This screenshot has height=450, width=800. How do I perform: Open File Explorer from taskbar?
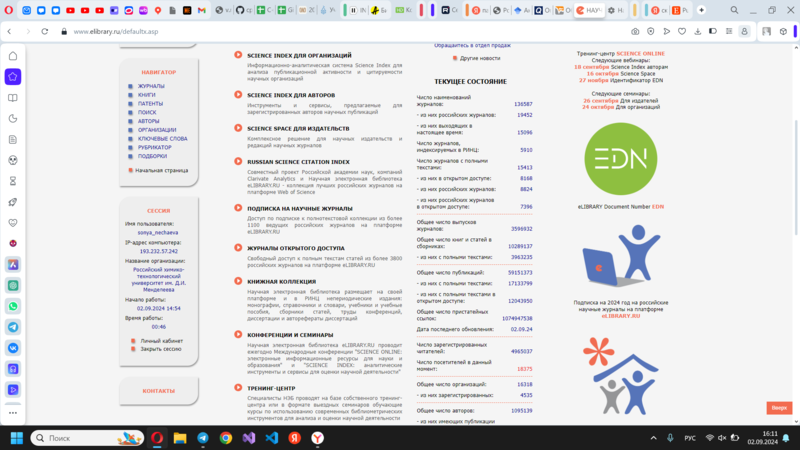180,438
